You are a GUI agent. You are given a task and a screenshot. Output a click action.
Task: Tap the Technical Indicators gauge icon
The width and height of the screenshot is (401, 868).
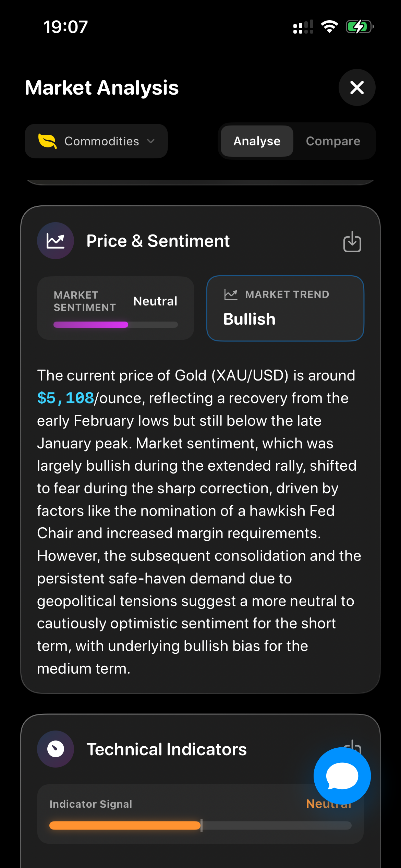[x=56, y=749]
